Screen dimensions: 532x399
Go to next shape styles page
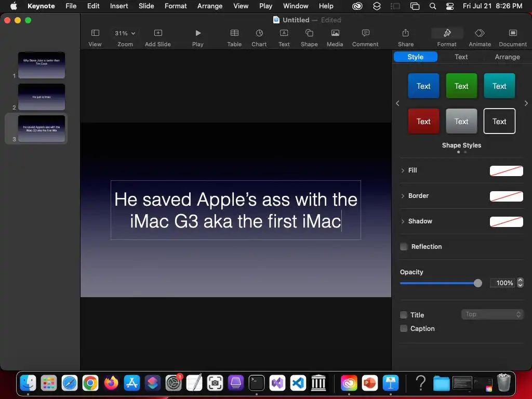click(x=526, y=103)
